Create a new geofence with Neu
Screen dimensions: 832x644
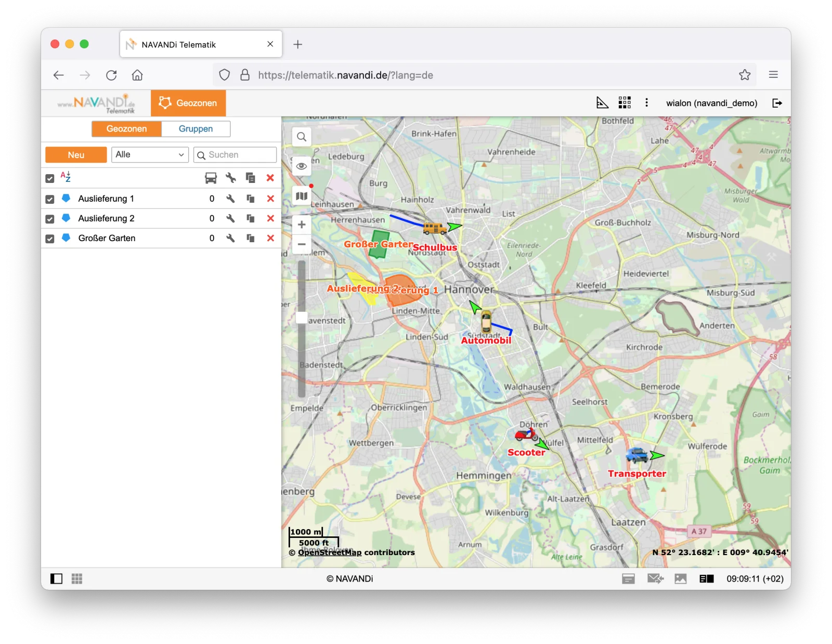click(76, 155)
